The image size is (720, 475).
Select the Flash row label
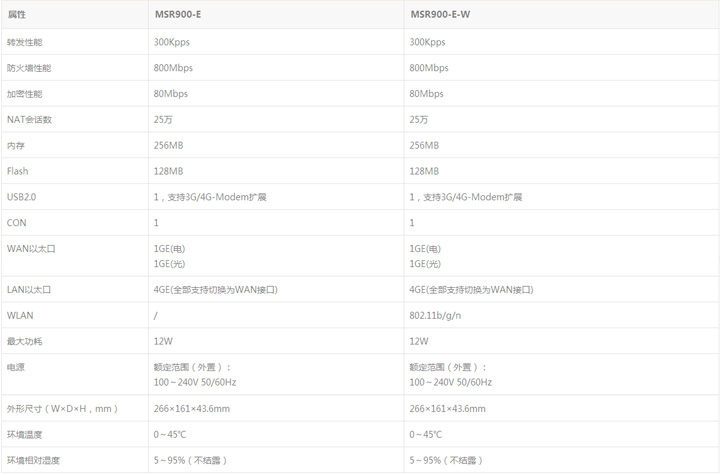click(x=18, y=171)
